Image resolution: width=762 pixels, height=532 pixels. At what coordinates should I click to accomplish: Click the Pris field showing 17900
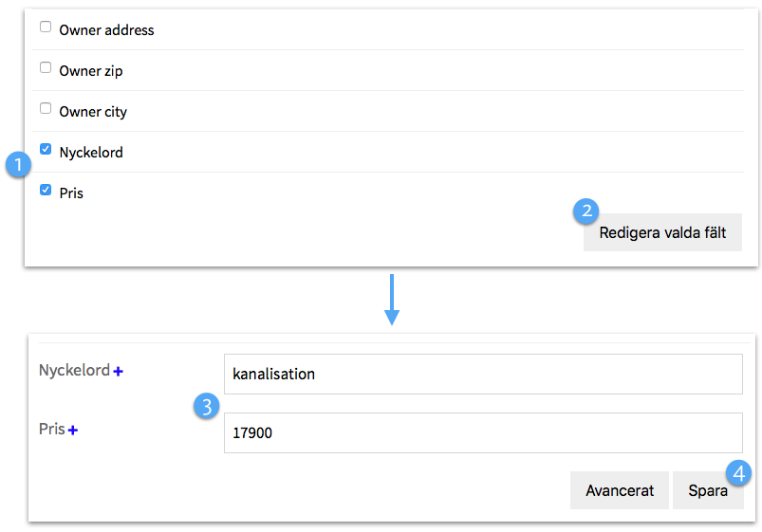coord(483,433)
